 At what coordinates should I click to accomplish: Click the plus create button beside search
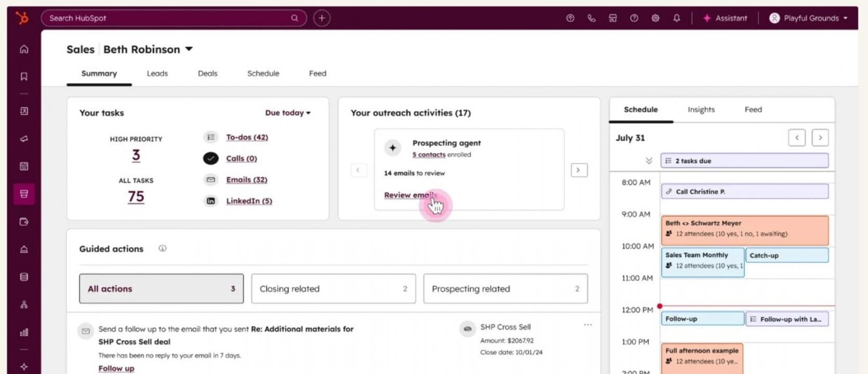pos(322,18)
